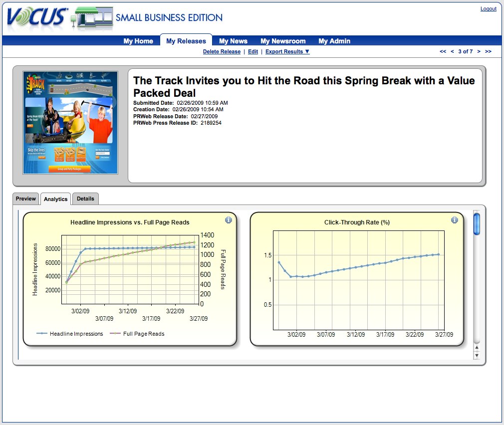Click the PRWeb Release Date 02/27/2009
Screen dimensions: 504x425
tap(176, 116)
